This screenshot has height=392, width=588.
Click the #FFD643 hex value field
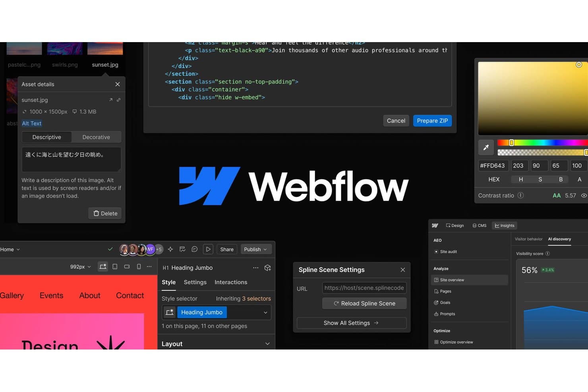tap(493, 166)
